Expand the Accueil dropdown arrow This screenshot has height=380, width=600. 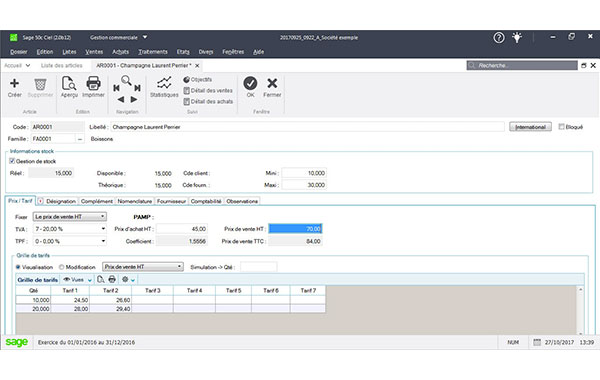coord(28,65)
